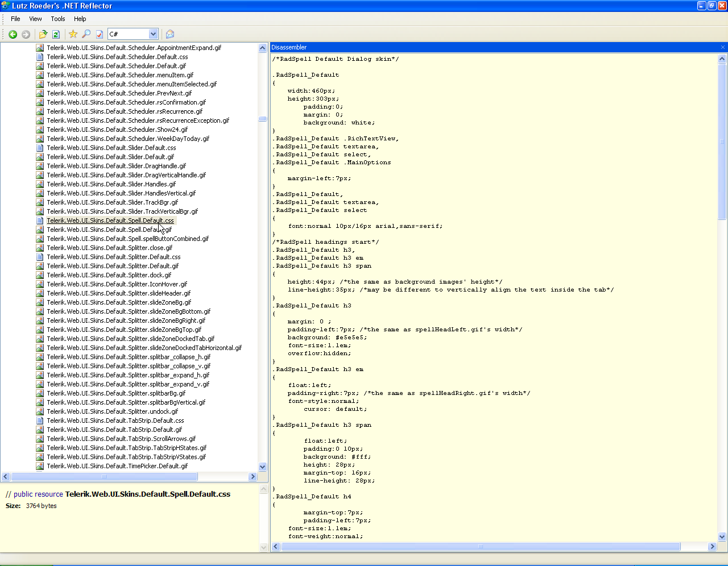Select the image icon beside Slider.TrackBgr.gif
Viewport: 728px width, 566px height.
tap(40, 202)
